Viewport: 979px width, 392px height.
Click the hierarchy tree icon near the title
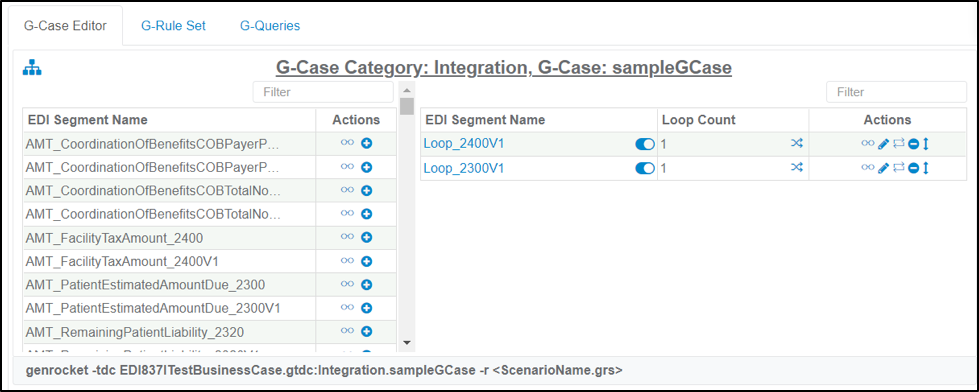[x=32, y=67]
